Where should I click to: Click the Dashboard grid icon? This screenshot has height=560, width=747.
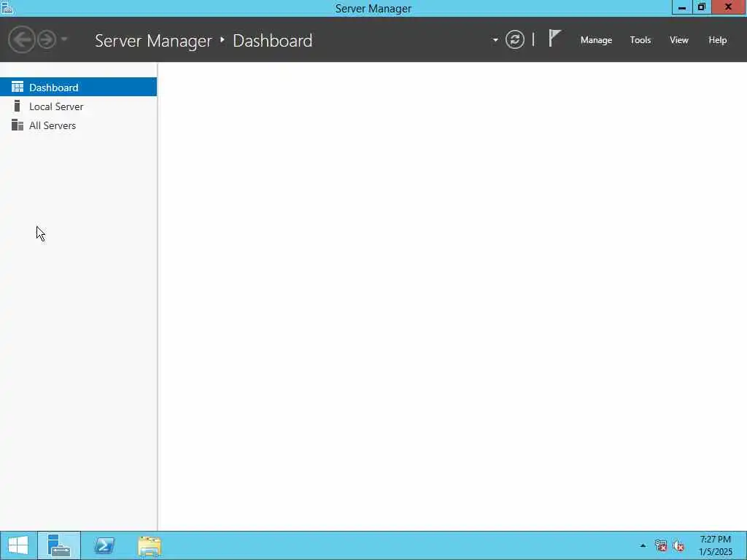pos(18,87)
